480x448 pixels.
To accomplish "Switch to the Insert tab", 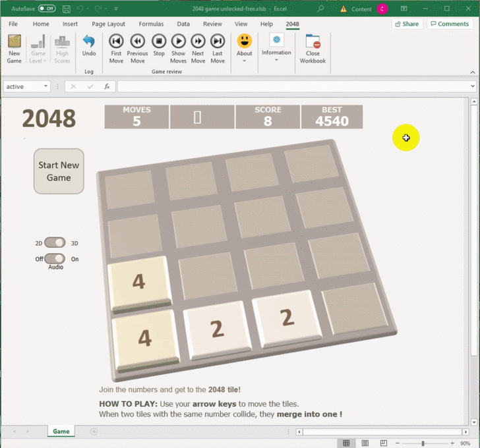I will coord(70,24).
